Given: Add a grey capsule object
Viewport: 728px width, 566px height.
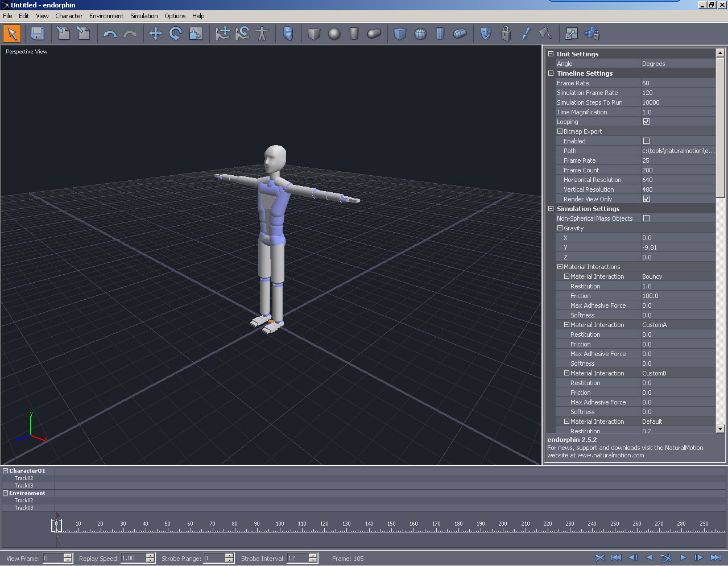Looking at the screenshot, I should pos(374,34).
